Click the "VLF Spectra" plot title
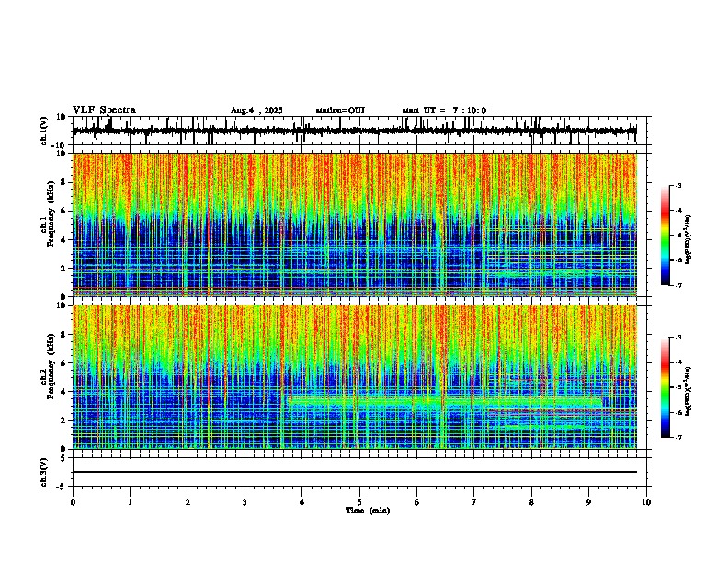Image resolution: width=728 pixels, height=563 pixels. [104, 110]
